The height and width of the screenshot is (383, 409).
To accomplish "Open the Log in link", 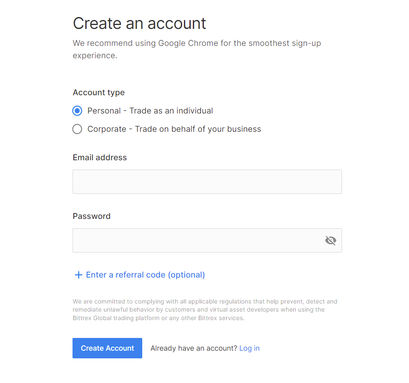I will coord(249,348).
